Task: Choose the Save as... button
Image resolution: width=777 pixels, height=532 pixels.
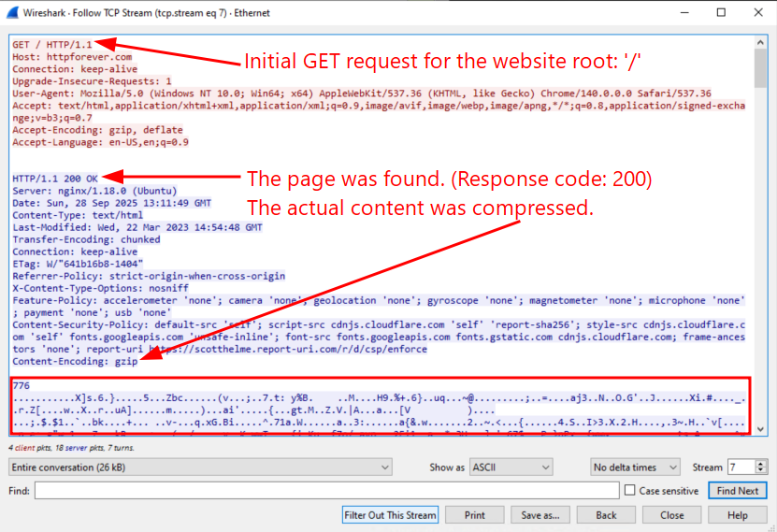Action: [540, 515]
